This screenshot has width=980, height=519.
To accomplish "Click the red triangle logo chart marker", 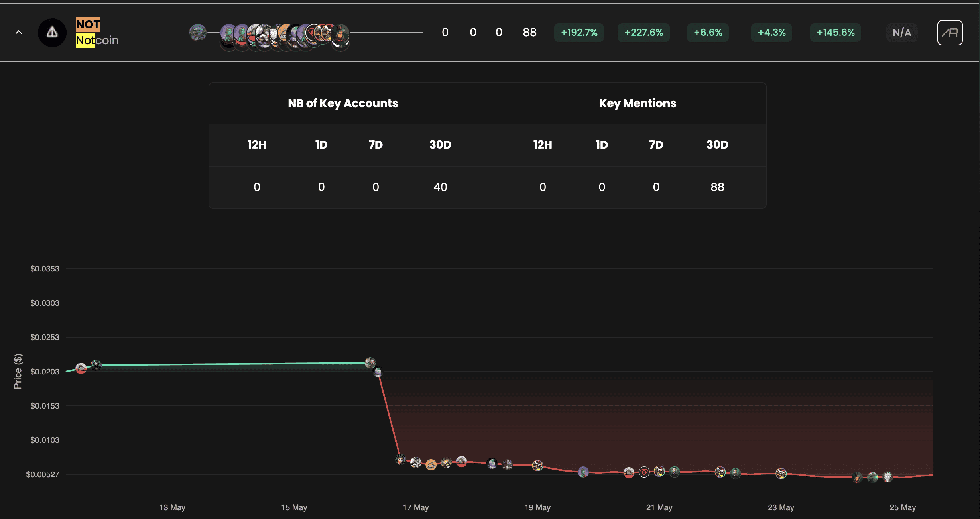I will tap(644, 472).
